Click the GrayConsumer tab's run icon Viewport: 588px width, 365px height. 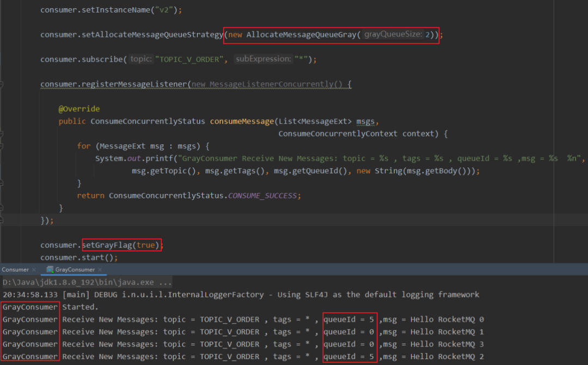click(x=50, y=270)
